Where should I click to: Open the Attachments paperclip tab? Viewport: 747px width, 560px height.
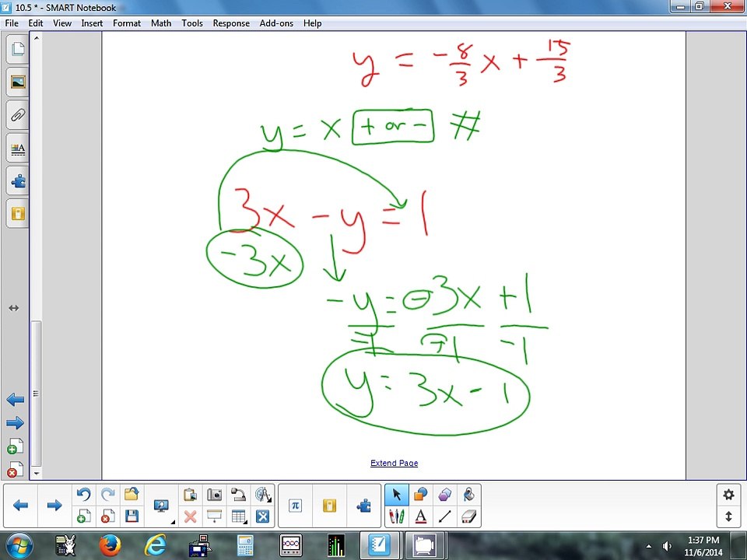coord(18,115)
